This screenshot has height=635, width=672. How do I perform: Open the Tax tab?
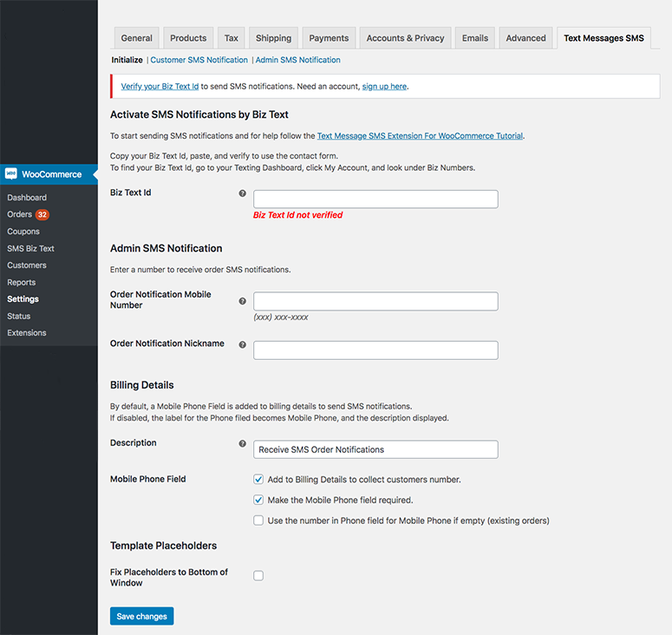(231, 38)
